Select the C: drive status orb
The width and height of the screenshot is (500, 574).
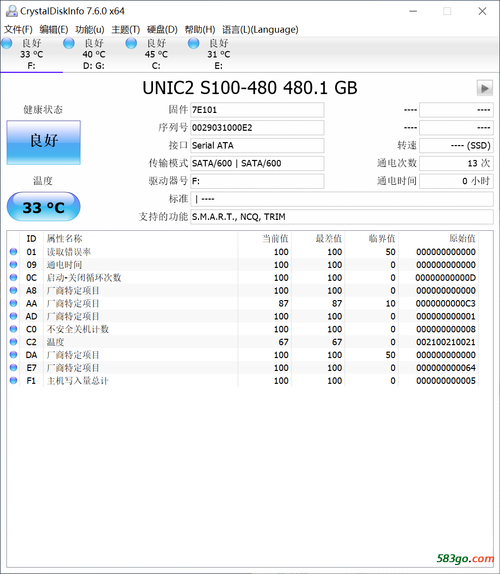[x=131, y=43]
